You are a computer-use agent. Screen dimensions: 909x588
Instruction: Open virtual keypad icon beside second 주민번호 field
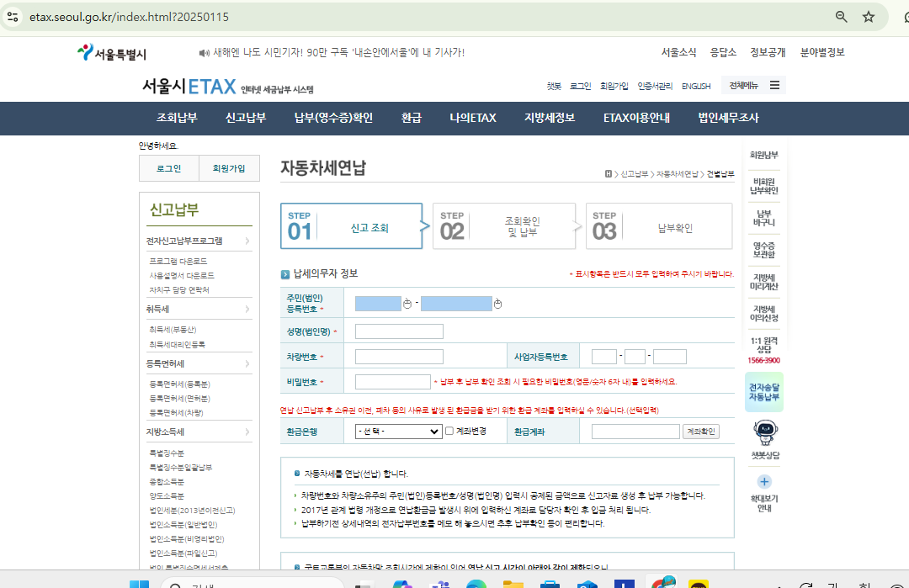(x=497, y=304)
